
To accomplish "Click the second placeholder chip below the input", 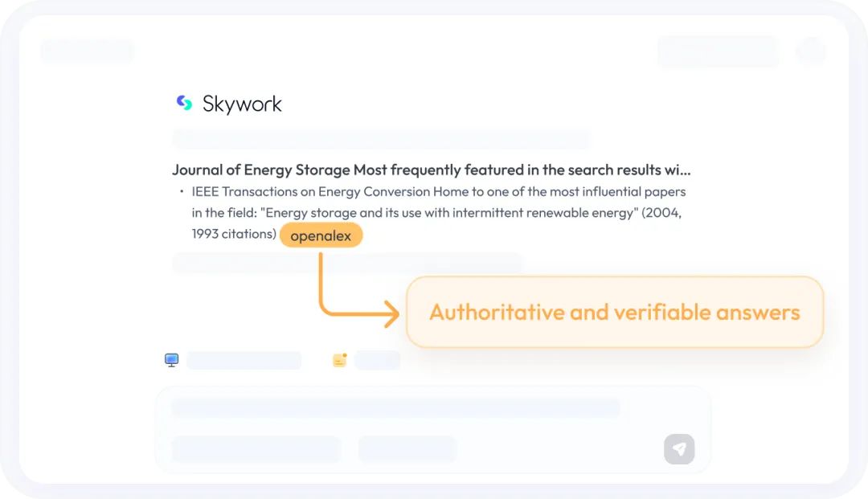I will [x=407, y=449].
